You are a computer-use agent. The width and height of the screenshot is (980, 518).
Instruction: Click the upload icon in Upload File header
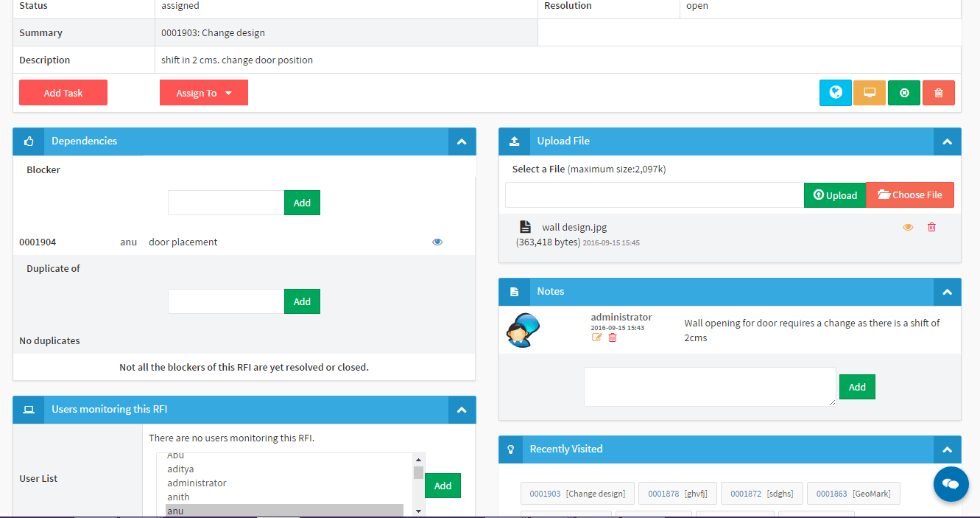[515, 141]
